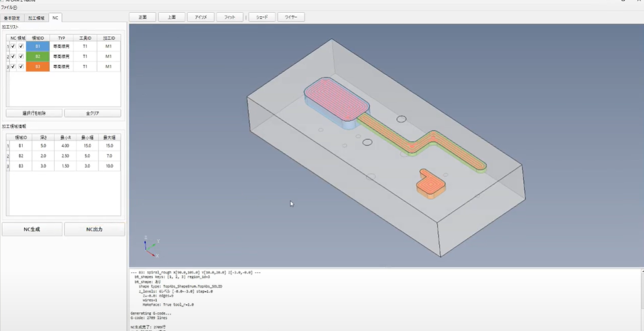Click the 最小幅 column header
The width and height of the screenshot is (644, 331).
click(87, 137)
